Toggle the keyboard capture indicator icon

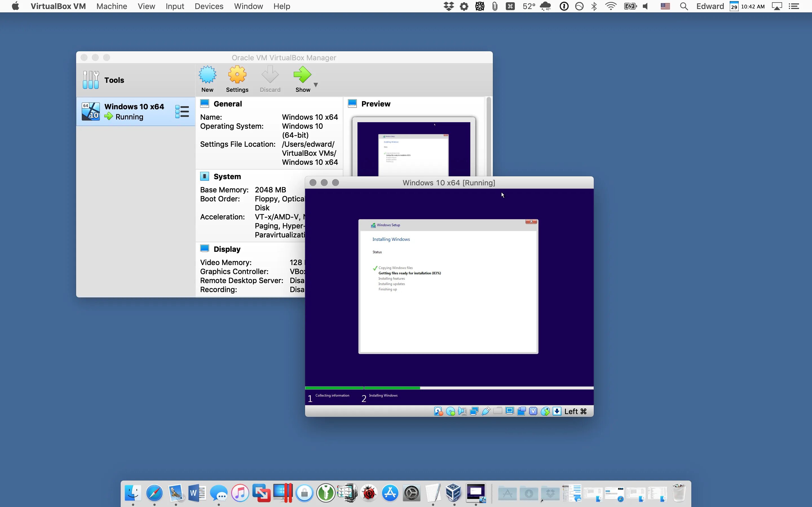(557, 412)
